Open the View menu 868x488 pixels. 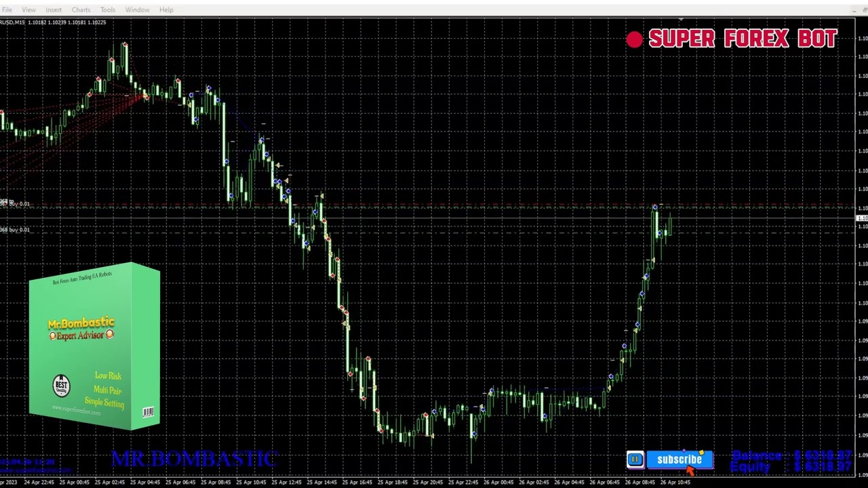tap(28, 9)
